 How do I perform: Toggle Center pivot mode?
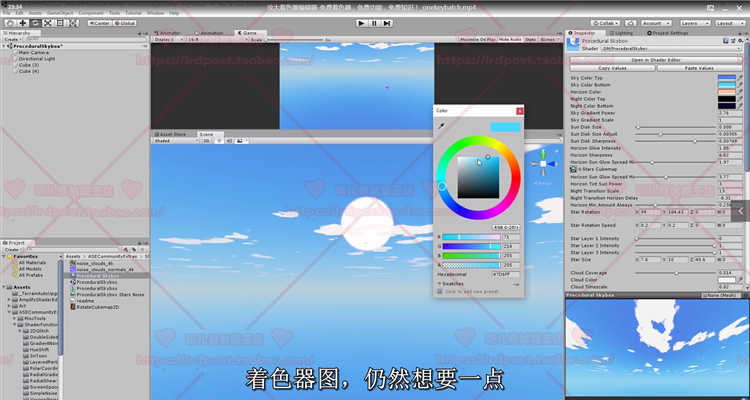click(100, 23)
